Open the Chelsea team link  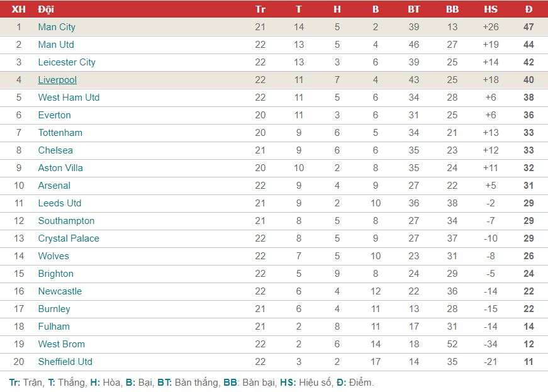(x=55, y=150)
